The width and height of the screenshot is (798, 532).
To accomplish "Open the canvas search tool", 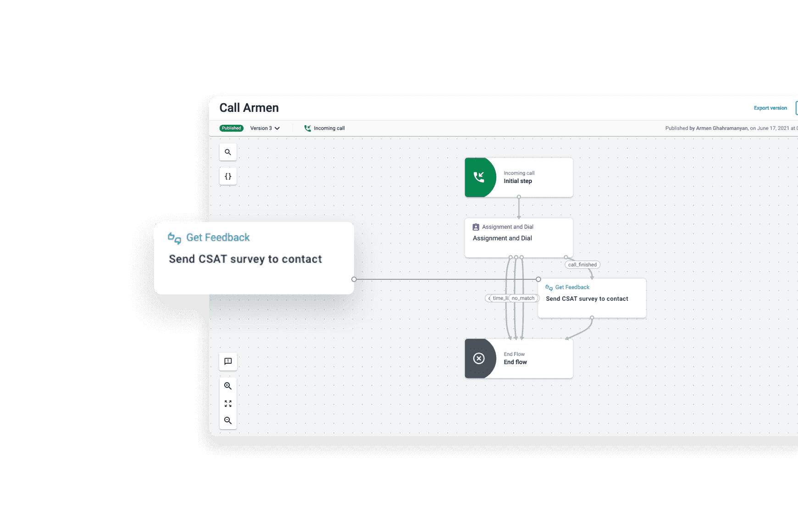I will [x=228, y=152].
